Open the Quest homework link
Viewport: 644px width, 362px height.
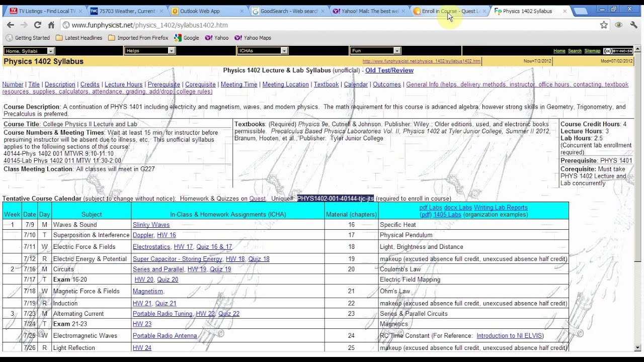click(258, 199)
